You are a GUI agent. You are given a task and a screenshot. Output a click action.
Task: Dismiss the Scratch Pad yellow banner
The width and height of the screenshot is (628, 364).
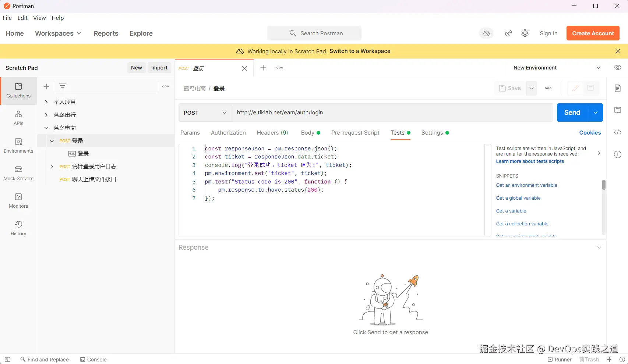(618, 51)
